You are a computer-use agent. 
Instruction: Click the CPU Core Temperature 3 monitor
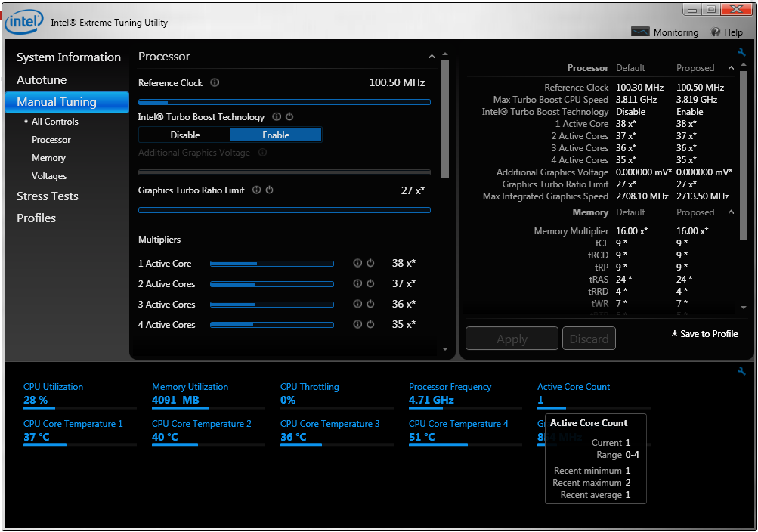[337, 432]
